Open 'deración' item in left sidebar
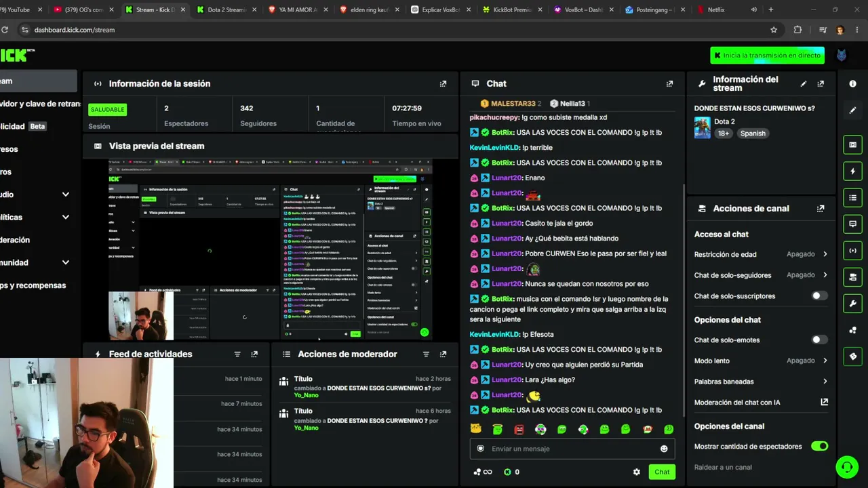Image resolution: width=868 pixels, height=488 pixels. (x=15, y=240)
